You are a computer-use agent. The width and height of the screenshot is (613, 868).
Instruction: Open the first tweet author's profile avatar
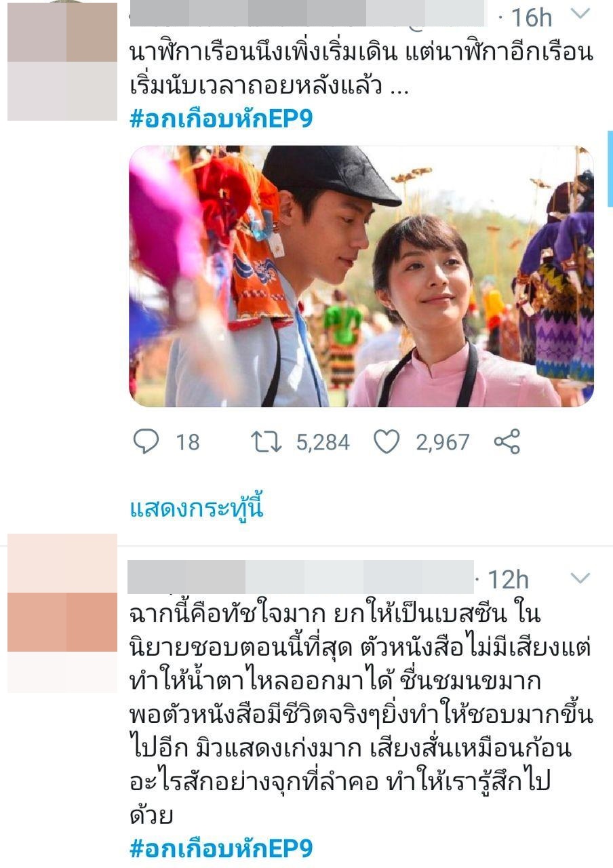coord(62,61)
